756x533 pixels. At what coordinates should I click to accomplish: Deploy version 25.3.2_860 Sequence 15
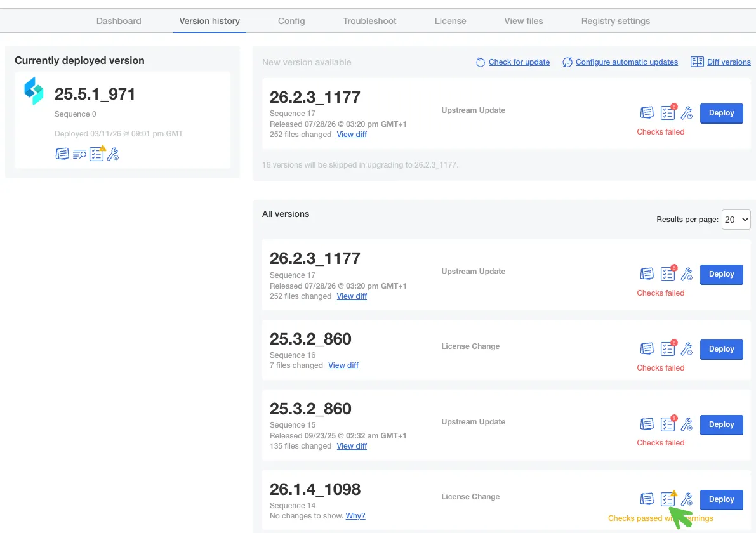click(x=721, y=424)
